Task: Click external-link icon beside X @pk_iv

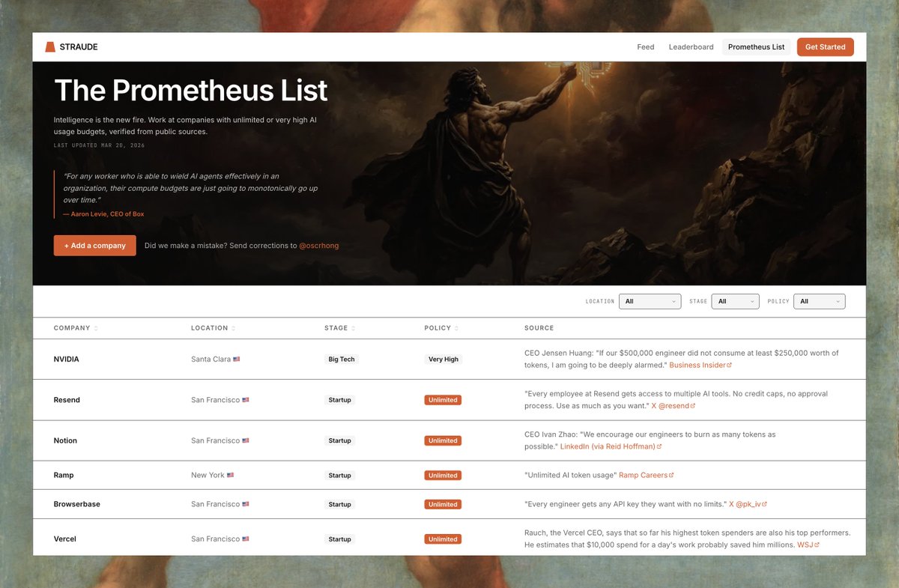Action: pyautogui.click(x=765, y=505)
